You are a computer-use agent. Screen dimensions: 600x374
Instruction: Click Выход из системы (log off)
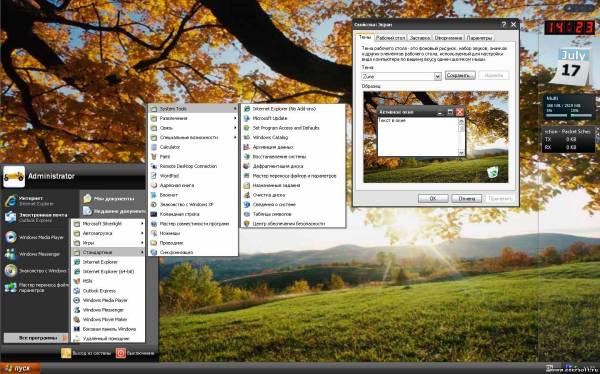tap(87, 353)
